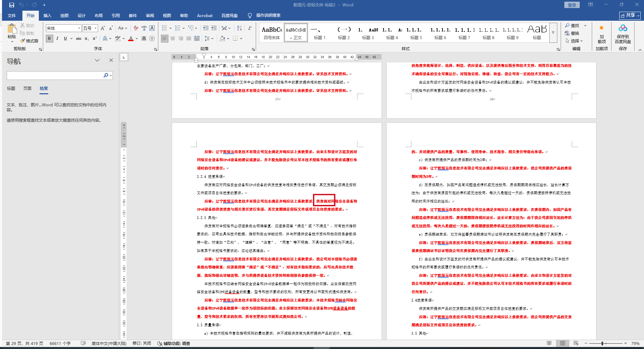Adjust the zoom slider handle

602,343
